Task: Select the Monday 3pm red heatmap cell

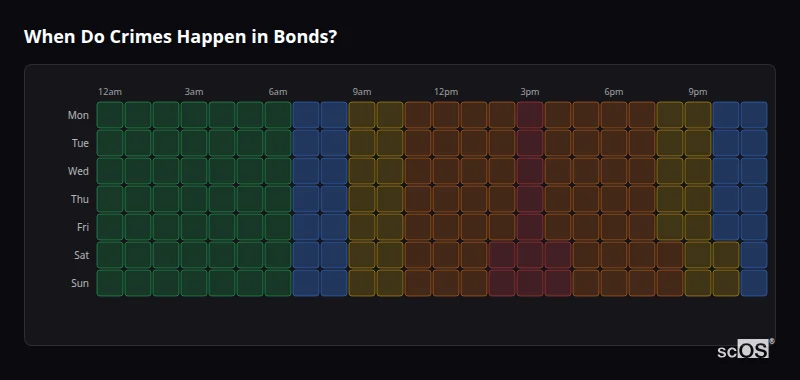Action: tap(530, 115)
